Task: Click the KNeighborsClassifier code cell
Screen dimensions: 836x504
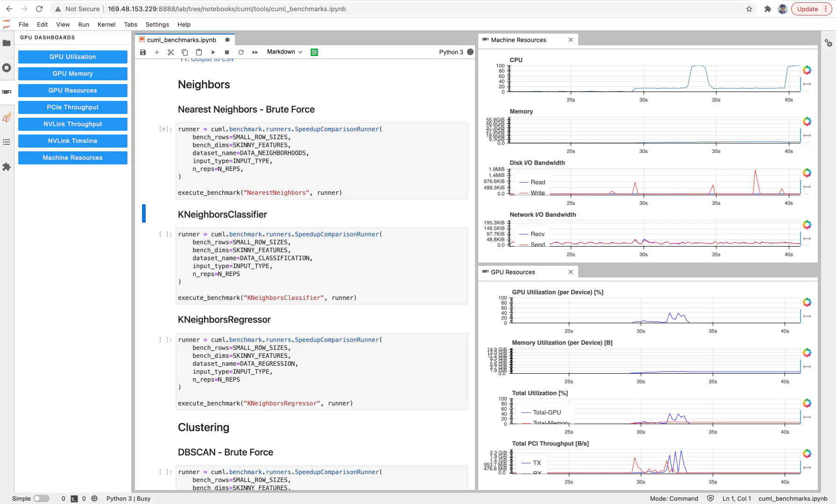Action: click(x=322, y=266)
